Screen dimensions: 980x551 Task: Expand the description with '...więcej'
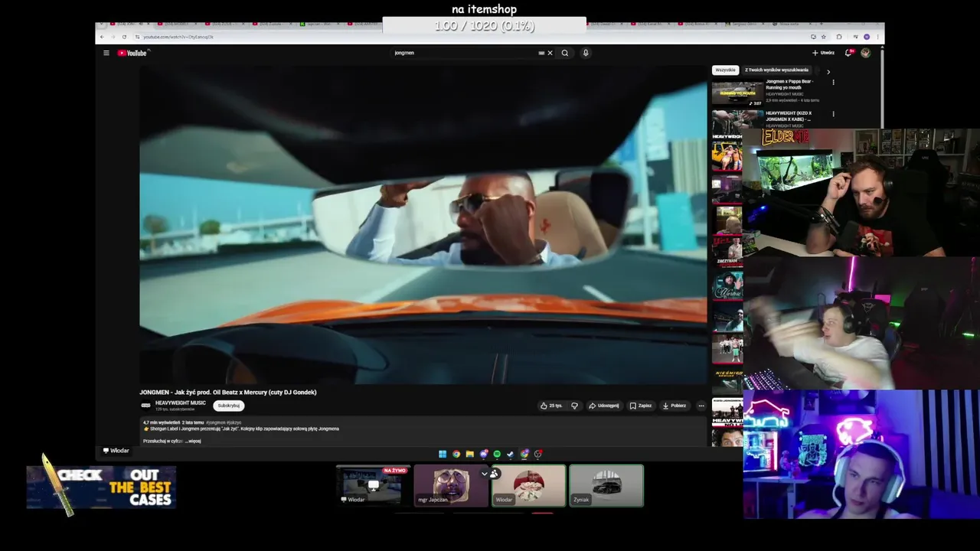[x=193, y=441]
